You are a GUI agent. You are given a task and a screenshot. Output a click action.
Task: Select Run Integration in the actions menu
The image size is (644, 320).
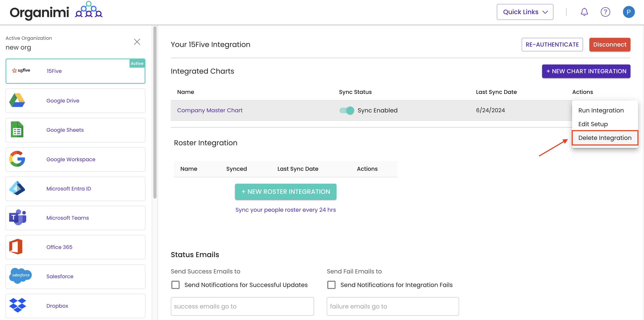pos(601,110)
